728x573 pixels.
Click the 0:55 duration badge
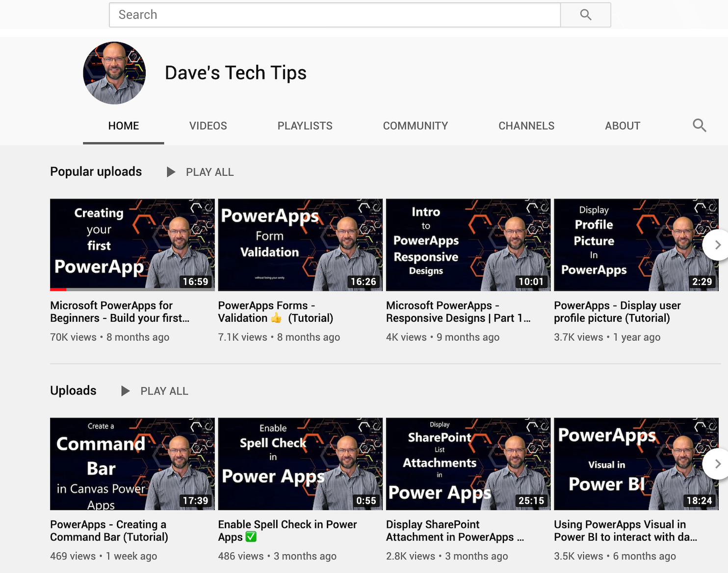point(366,500)
